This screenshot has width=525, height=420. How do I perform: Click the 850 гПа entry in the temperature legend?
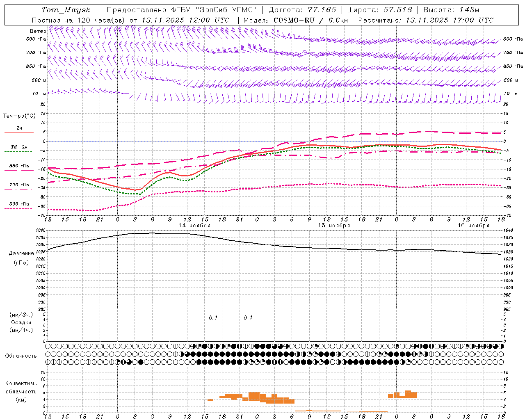pyautogui.click(x=19, y=166)
